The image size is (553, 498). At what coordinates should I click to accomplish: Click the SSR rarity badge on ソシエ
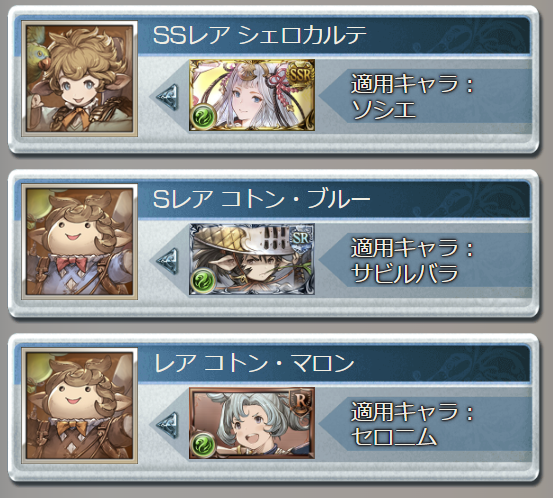click(301, 74)
